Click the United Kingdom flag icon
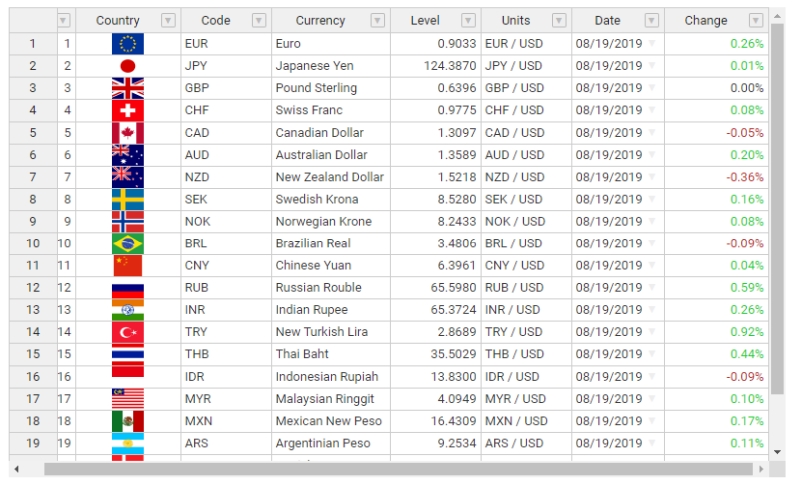The image size is (800, 484). coord(128,88)
